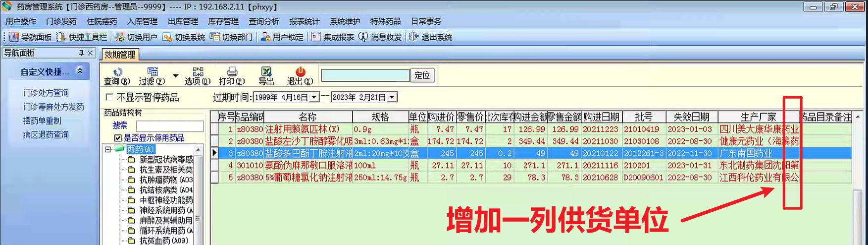This screenshot has height=245, width=868.
Task: Click the 搜索 field in 药品结构树
Action: pyautogui.click(x=170, y=126)
